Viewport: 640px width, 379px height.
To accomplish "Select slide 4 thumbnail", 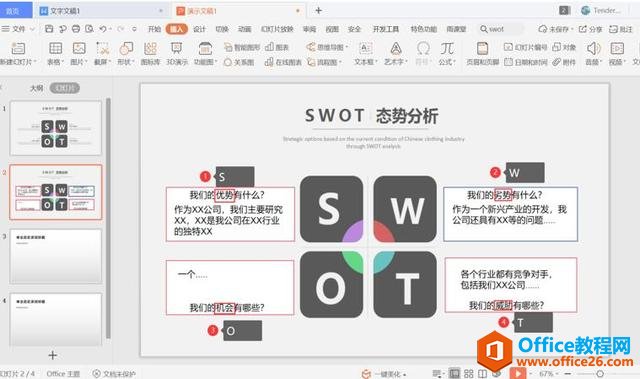I will pyautogui.click(x=56, y=320).
